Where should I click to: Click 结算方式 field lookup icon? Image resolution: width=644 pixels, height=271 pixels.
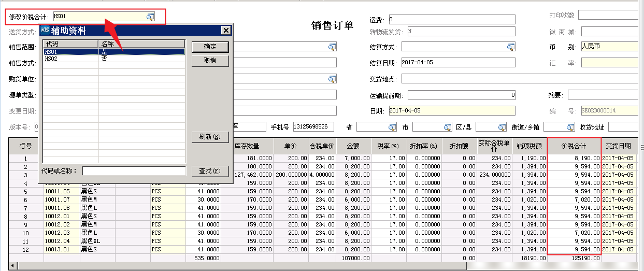511,47
